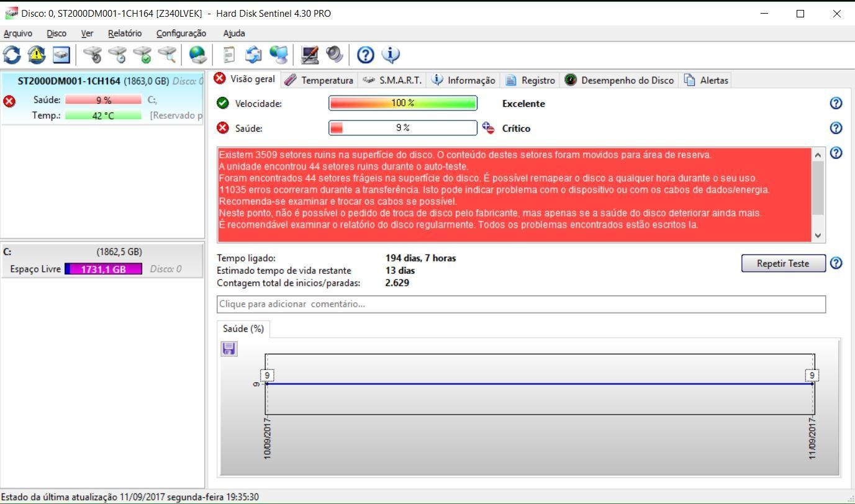This screenshot has width=855, height=504.
Task: Switch to the Registro tab
Action: click(x=530, y=80)
